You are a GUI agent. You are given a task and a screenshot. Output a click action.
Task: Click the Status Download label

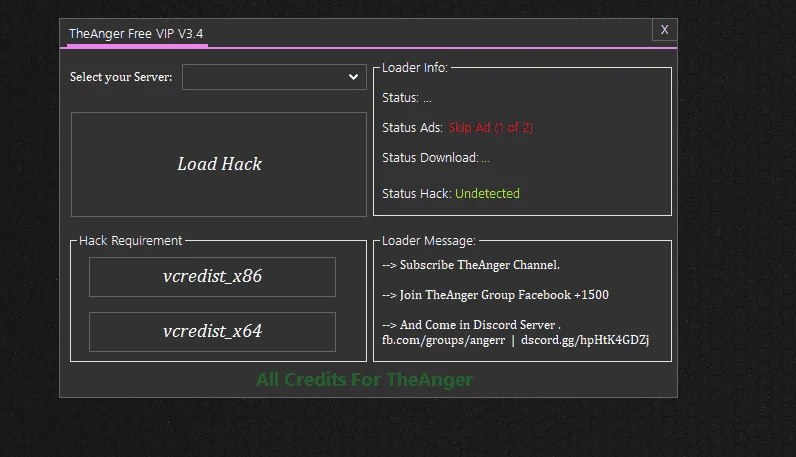430,158
